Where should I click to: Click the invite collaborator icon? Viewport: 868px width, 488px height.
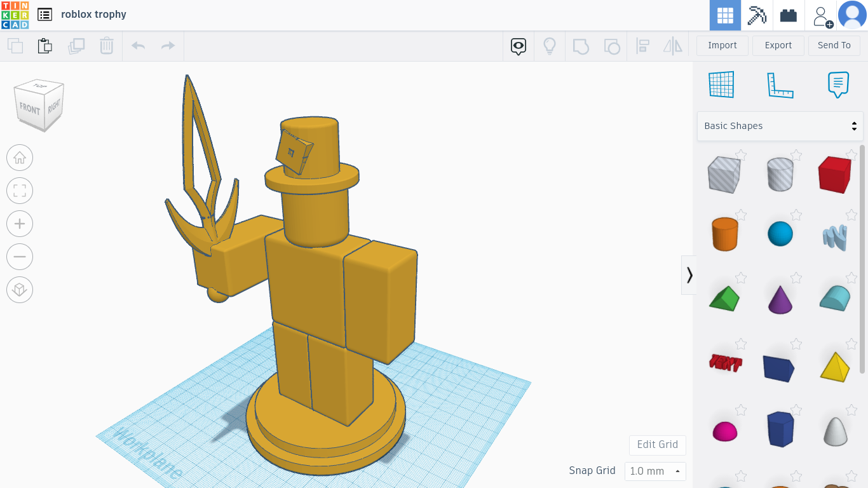822,15
